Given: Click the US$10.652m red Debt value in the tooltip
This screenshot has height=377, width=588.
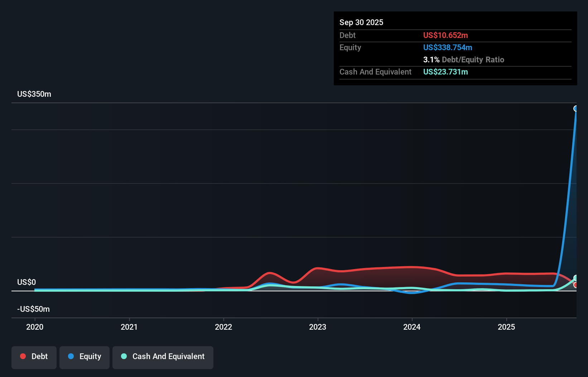Looking at the screenshot, I should [x=445, y=35].
